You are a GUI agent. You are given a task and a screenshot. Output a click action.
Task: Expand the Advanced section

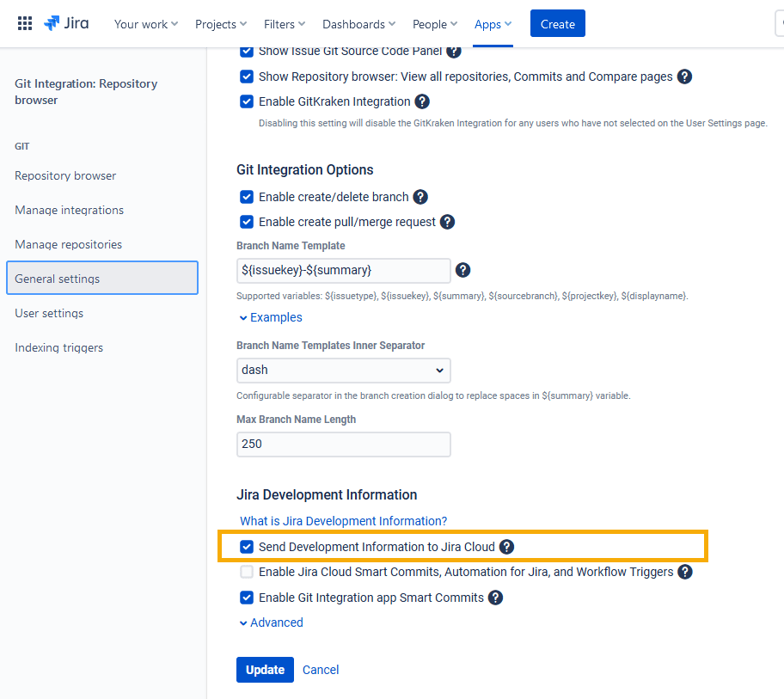point(272,622)
